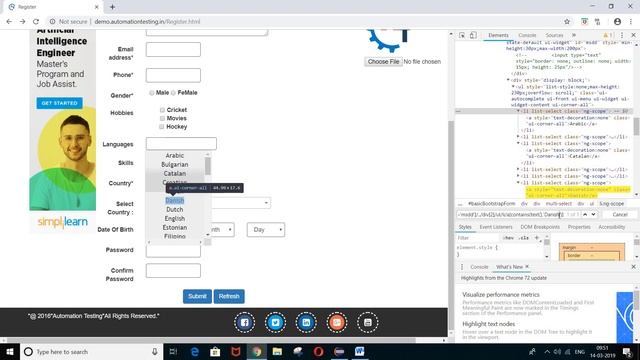Open the Day dropdown for Date Of Birth

pyautogui.click(x=266, y=230)
